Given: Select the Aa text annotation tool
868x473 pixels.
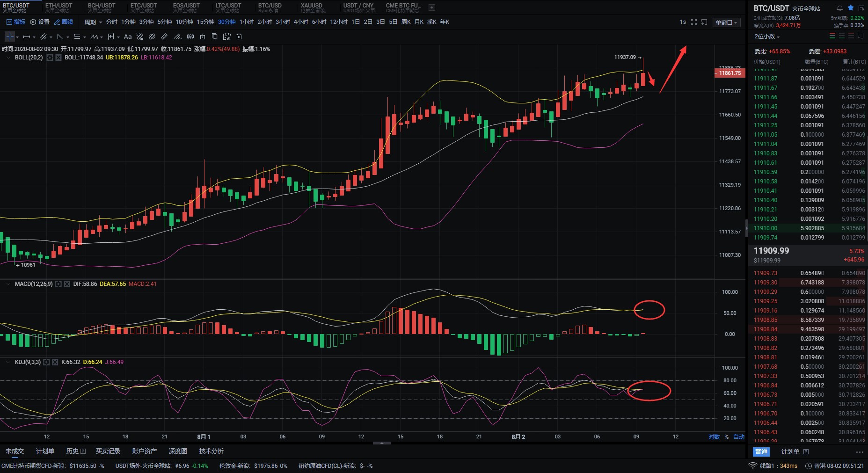Looking at the screenshot, I should click(128, 36).
